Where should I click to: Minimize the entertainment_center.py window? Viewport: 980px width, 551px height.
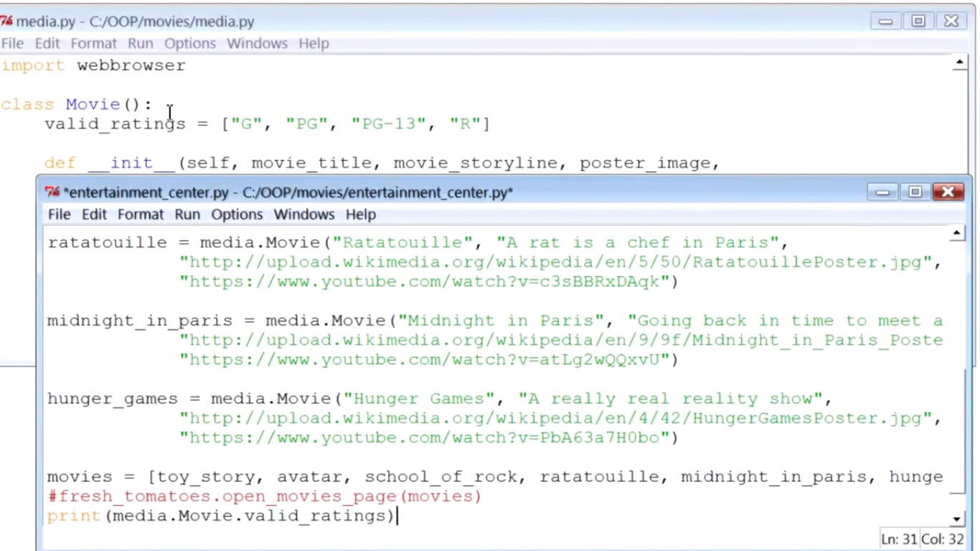point(883,192)
